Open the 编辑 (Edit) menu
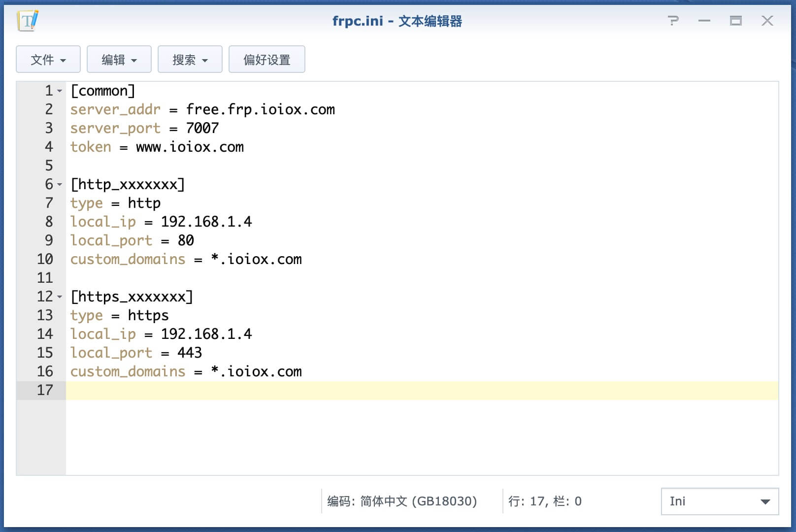Screen dimensions: 796x532 tap(119, 60)
